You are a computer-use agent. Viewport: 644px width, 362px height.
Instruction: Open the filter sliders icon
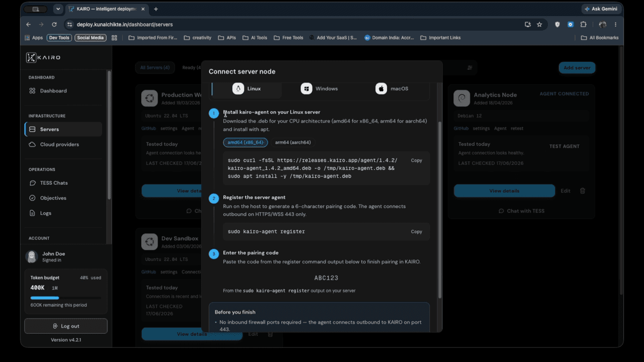(x=470, y=67)
